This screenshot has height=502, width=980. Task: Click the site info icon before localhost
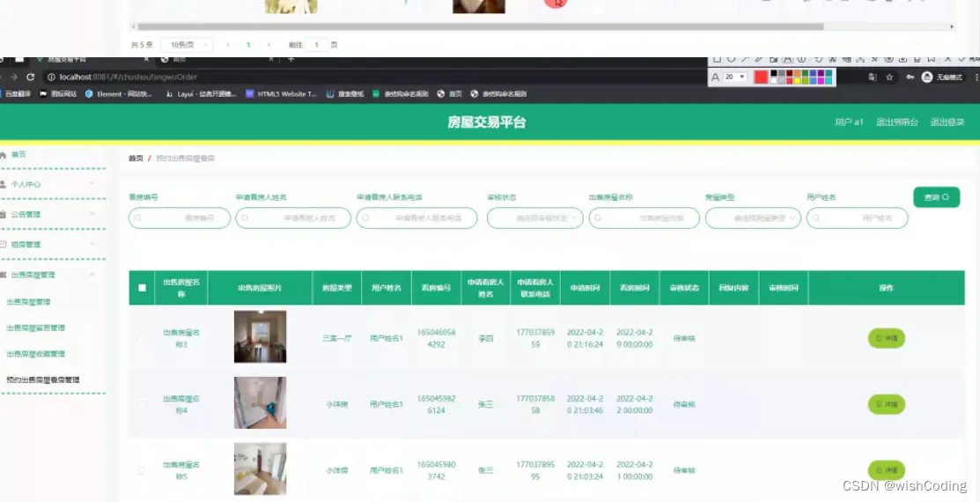point(52,77)
